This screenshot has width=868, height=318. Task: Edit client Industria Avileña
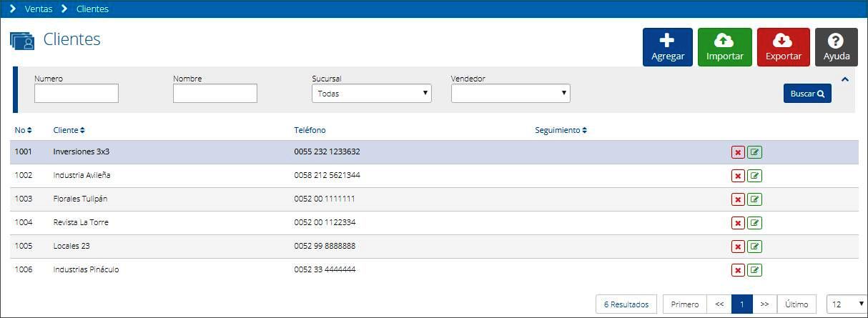click(x=754, y=176)
